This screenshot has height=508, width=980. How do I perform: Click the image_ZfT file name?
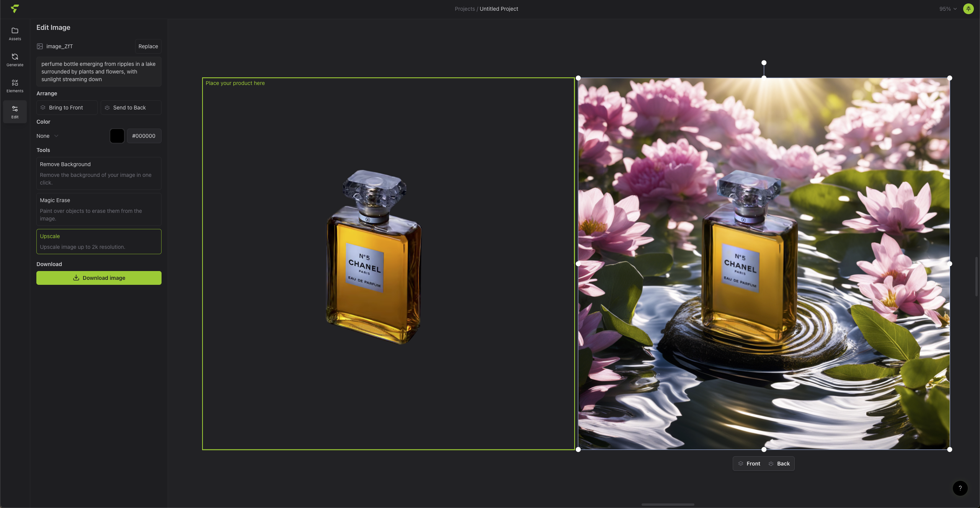(x=60, y=46)
